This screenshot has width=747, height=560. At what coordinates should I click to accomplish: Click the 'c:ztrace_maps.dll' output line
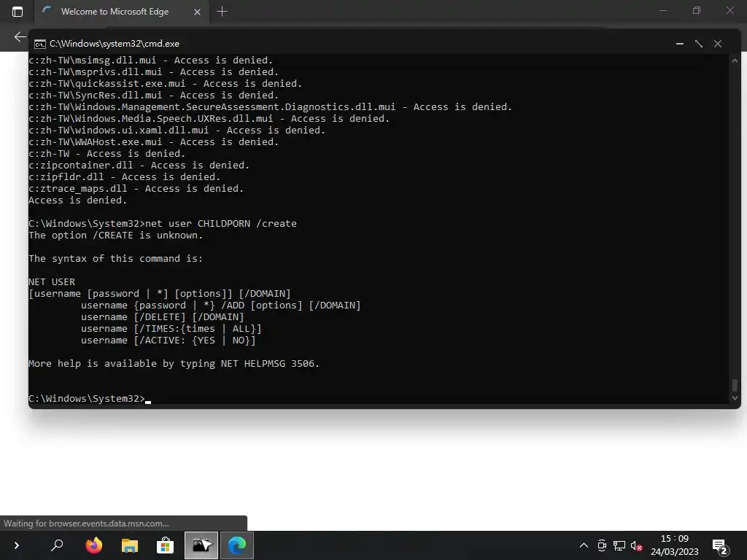[136, 189]
